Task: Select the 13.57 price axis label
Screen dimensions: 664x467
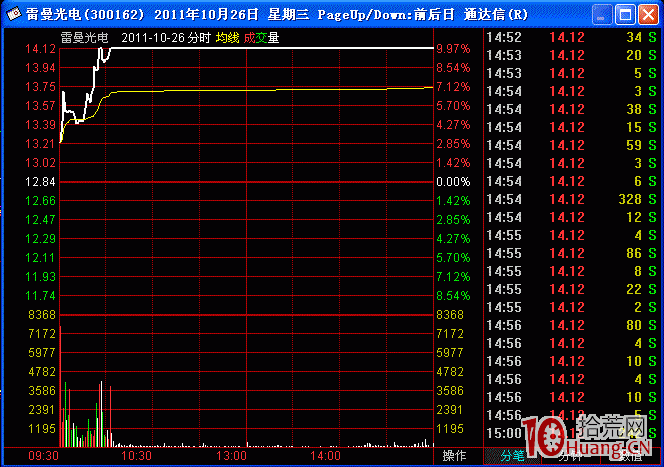Action: coord(40,106)
